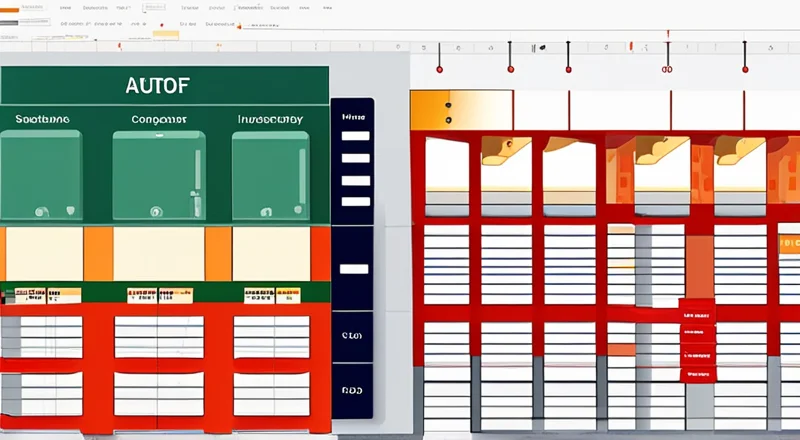800x440 pixels.
Task: Click the circle icon in the left green panel
Action: 41,211
